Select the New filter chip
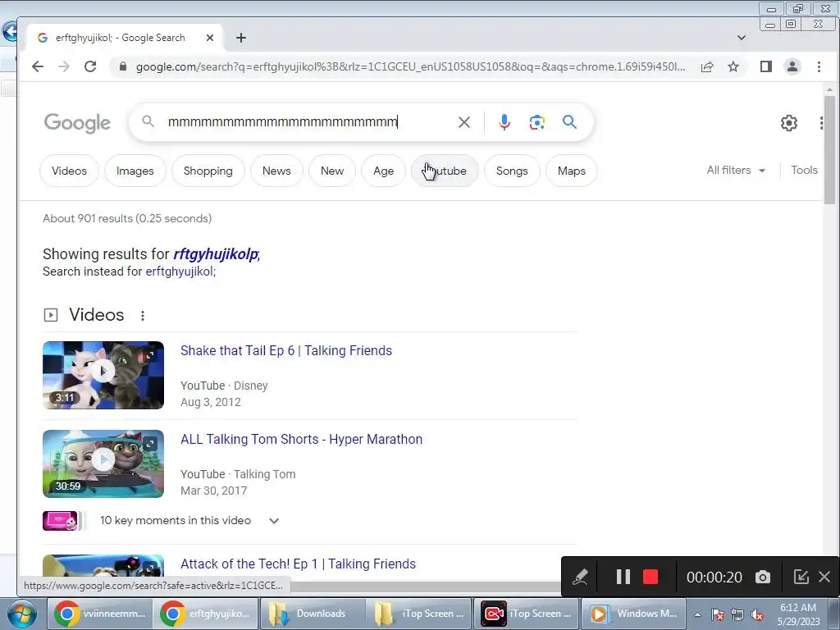 [x=332, y=171]
